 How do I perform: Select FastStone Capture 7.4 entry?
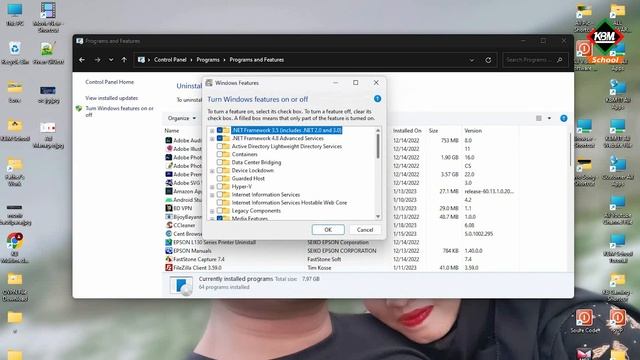(x=198, y=259)
